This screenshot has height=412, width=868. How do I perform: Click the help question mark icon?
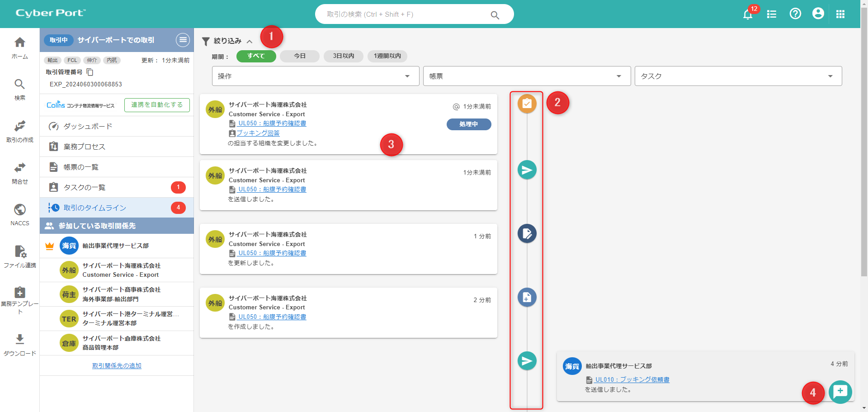(x=795, y=14)
